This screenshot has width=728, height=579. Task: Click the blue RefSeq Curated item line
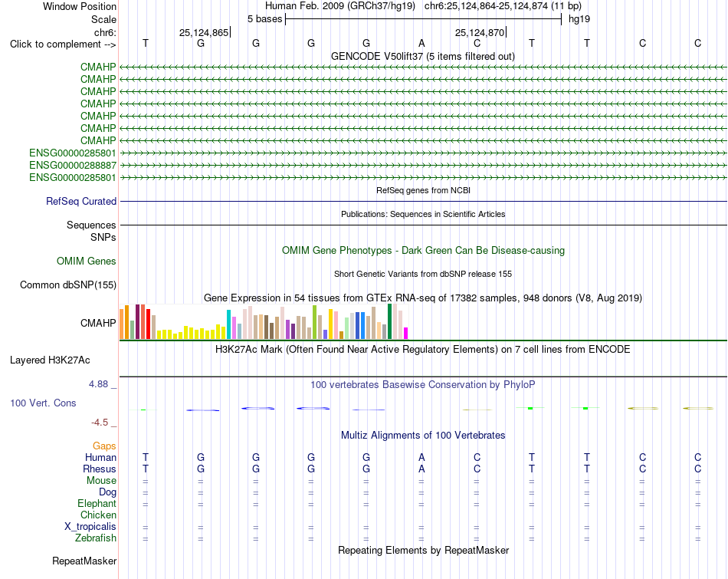pyautogui.click(x=423, y=201)
